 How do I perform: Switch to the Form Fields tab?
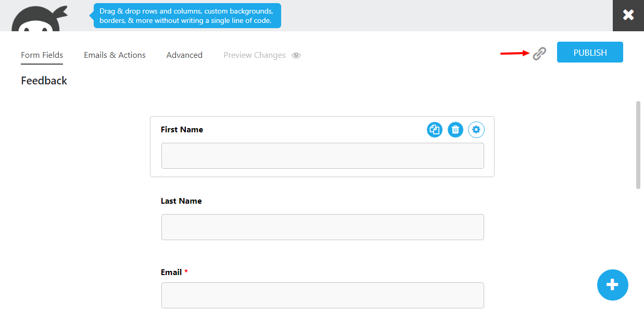tap(42, 55)
